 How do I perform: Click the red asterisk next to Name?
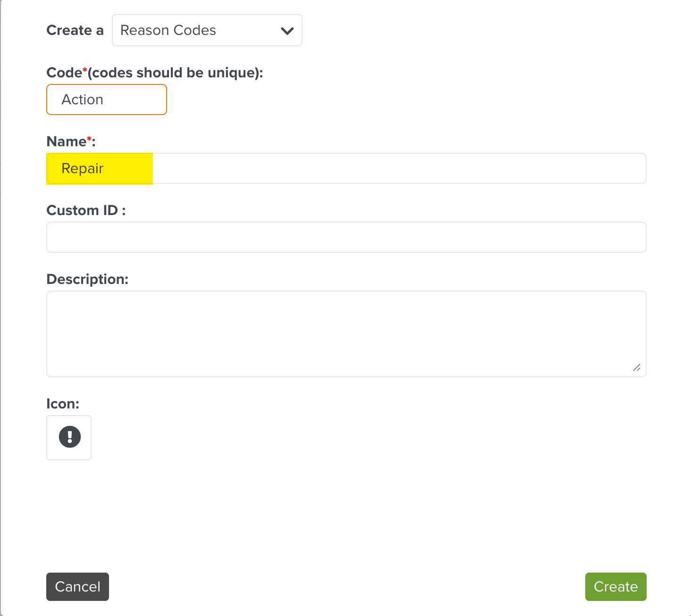pyautogui.click(x=89, y=139)
